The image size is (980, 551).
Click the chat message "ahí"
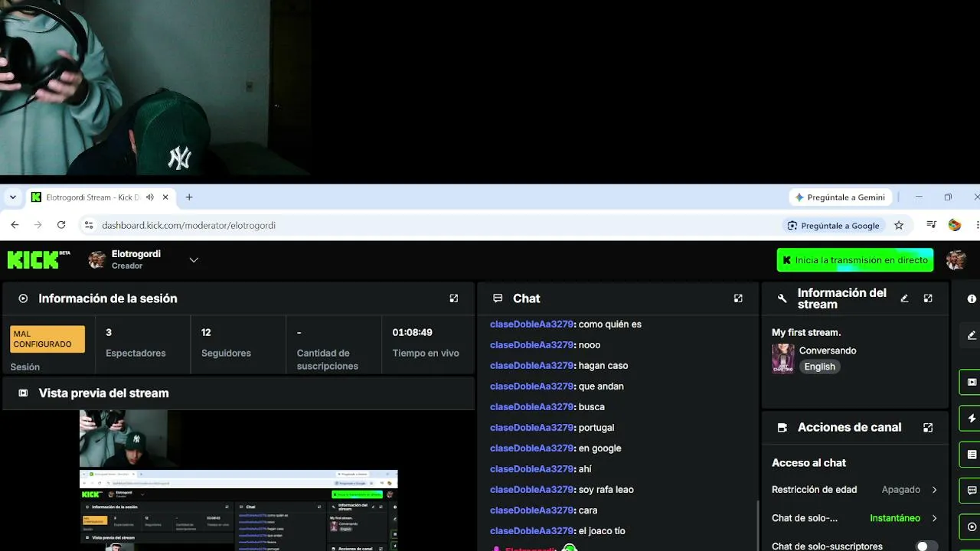tap(585, 469)
